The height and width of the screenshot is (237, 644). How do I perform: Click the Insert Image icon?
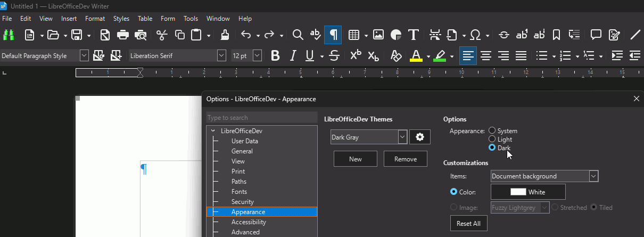(x=378, y=35)
